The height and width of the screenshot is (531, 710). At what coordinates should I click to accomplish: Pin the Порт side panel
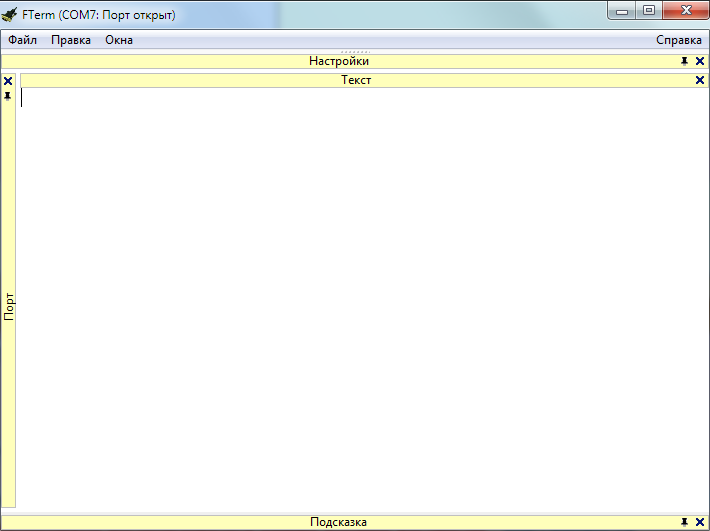[x=8, y=96]
